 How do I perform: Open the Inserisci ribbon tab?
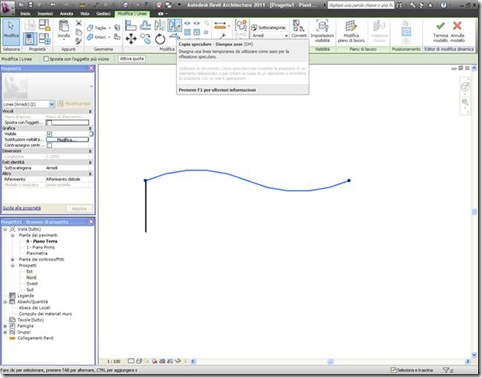pos(45,14)
